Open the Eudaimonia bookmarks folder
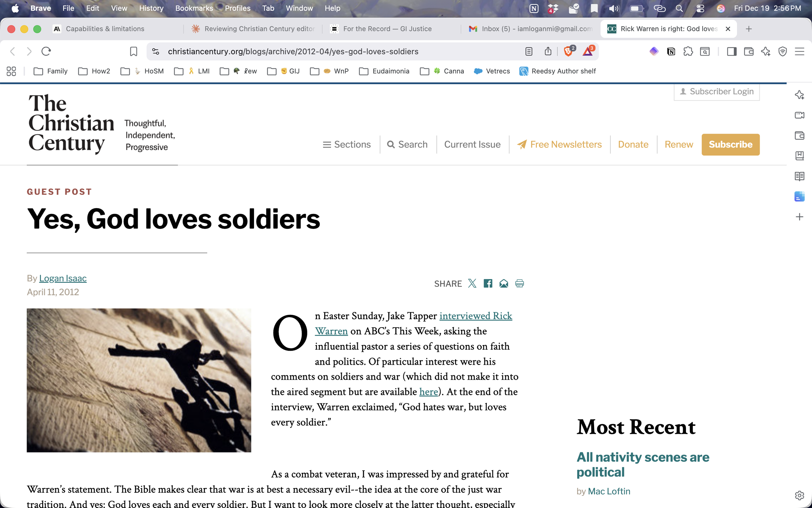Viewport: 812px width, 508px height. pos(384,71)
